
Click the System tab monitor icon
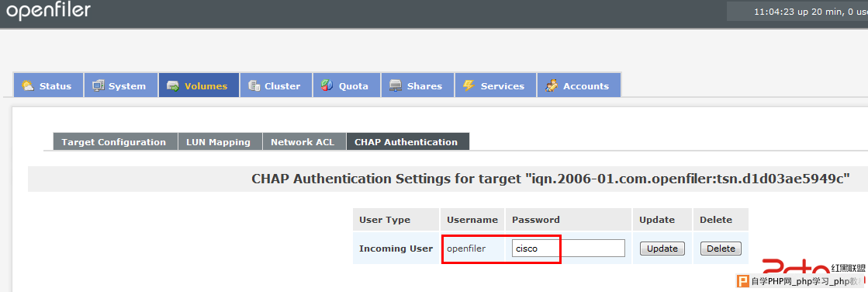tap(98, 86)
